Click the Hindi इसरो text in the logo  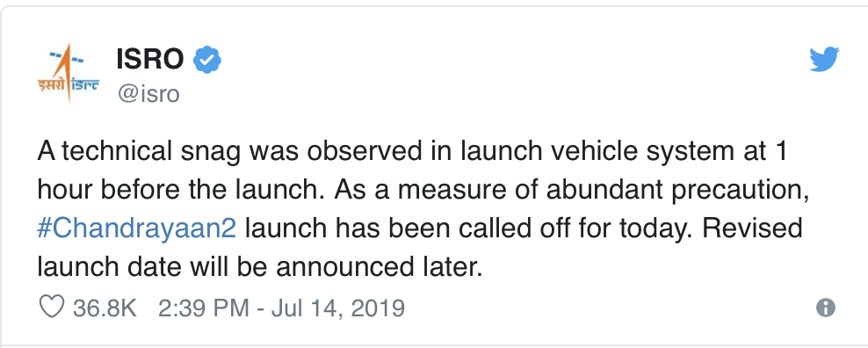51,84
